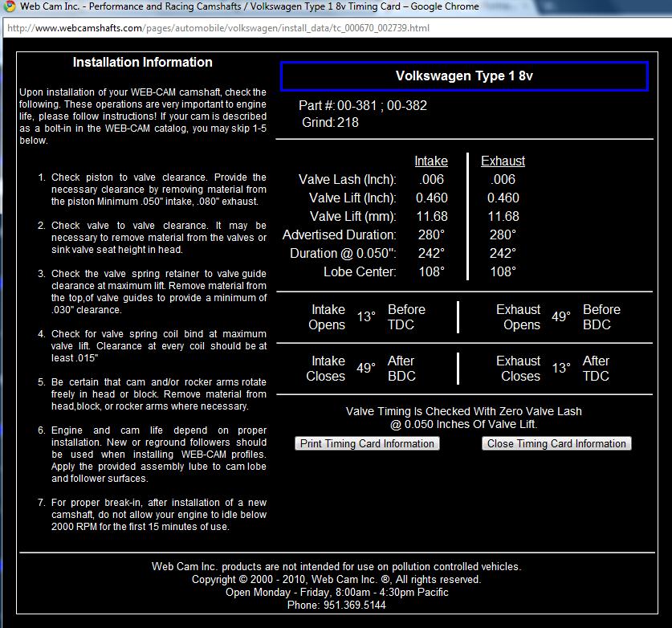Click the "Installation Information" heading
The height and width of the screenshot is (628, 672).
[x=143, y=62]
